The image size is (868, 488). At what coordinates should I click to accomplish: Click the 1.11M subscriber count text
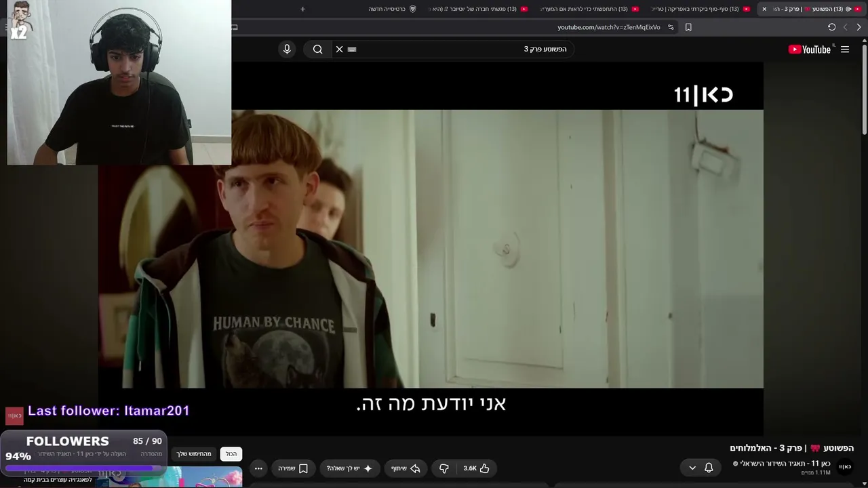[x=816, y=472]
